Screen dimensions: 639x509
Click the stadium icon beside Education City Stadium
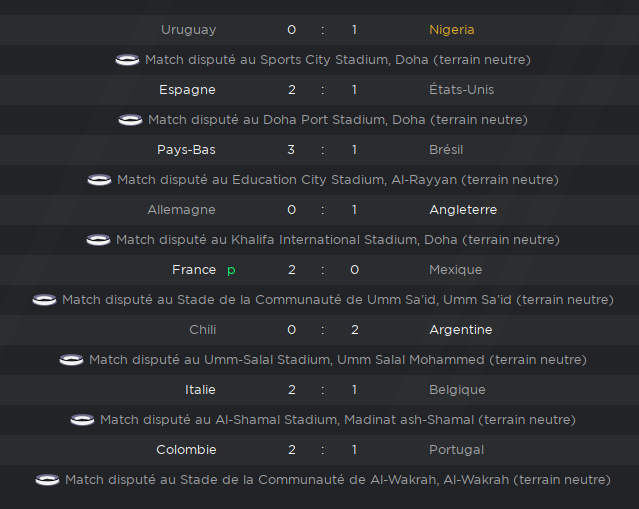[x=99, y=180]
